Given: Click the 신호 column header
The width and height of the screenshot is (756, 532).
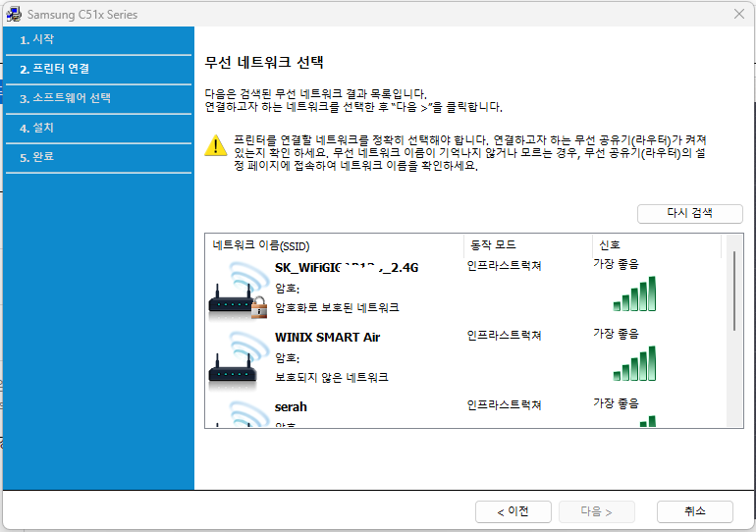Looking at the screenshot, I should click(657, 245).
